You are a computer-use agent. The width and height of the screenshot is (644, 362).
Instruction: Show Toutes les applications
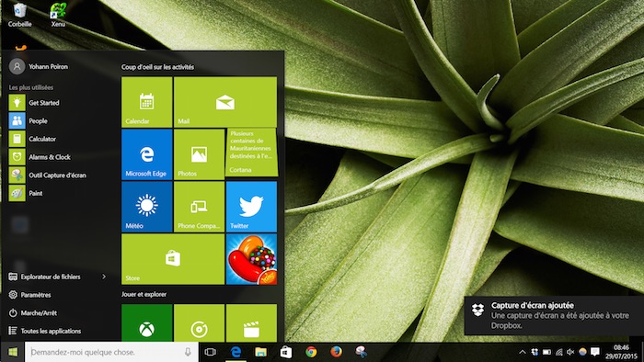(45, 331)
